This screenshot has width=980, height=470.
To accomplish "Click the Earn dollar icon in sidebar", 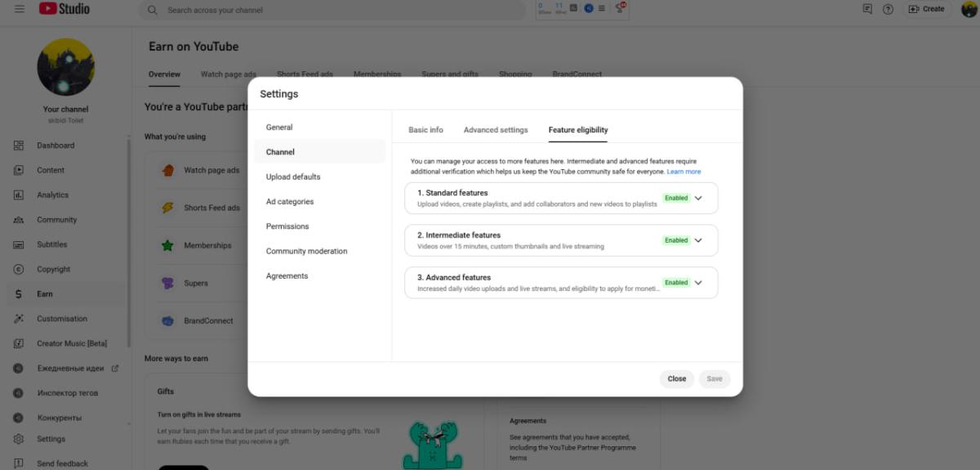I will tap(19, 293).
